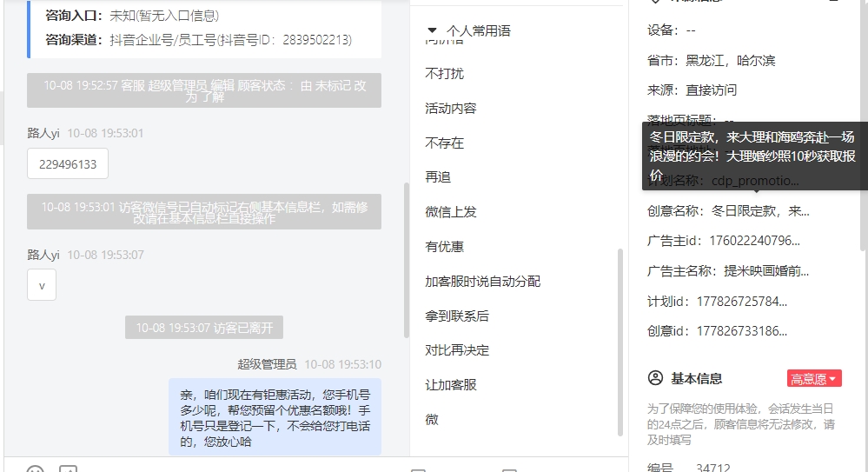Viewport: 868px width, 472px height.
Task: Click sender name 路人yi at 19:53:07
Action: 43,255
